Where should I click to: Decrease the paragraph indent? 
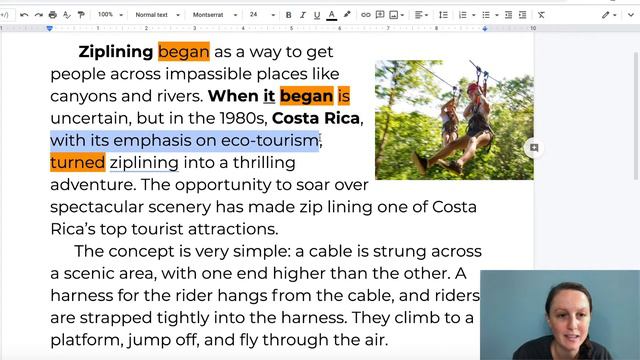coord(508,15)
